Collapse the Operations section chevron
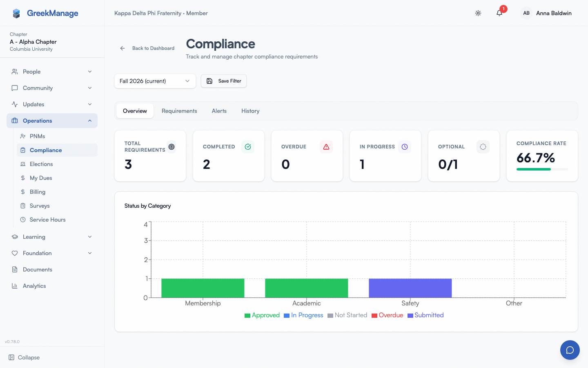Screen dimensions: 588x368 point(90,121)
